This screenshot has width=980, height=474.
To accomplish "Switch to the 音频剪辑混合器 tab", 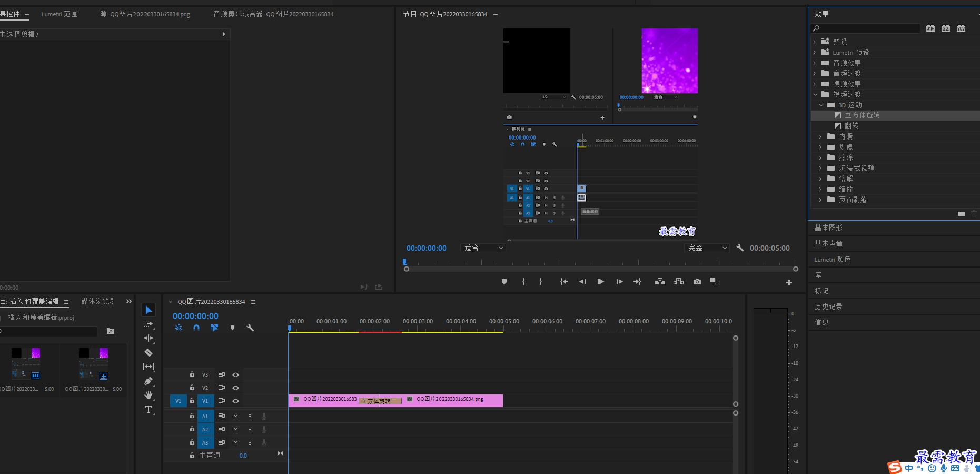I will point(273,14).
